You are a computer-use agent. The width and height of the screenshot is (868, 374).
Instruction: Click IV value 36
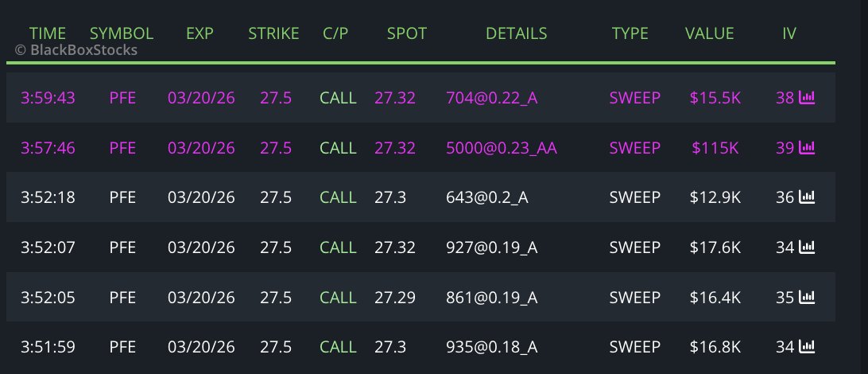[x=785, y=197]
